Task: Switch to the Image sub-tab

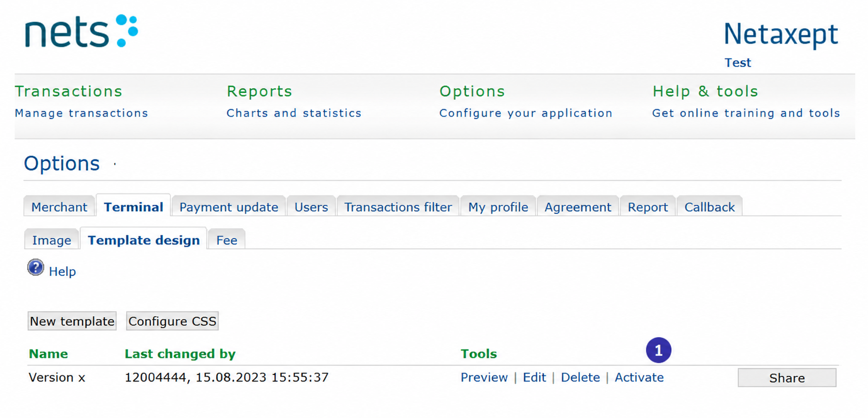Action: click(x=51, y=240)
